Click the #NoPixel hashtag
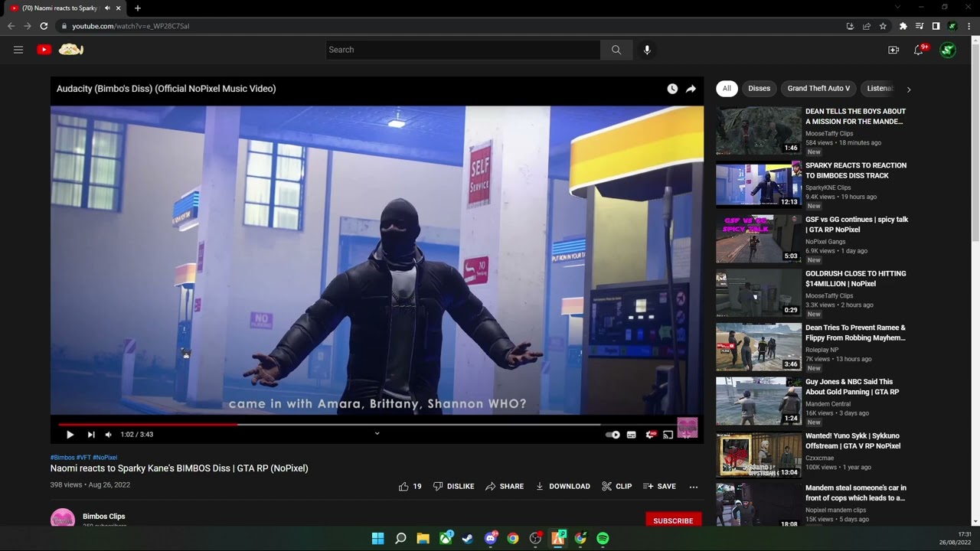 (105, 458)
